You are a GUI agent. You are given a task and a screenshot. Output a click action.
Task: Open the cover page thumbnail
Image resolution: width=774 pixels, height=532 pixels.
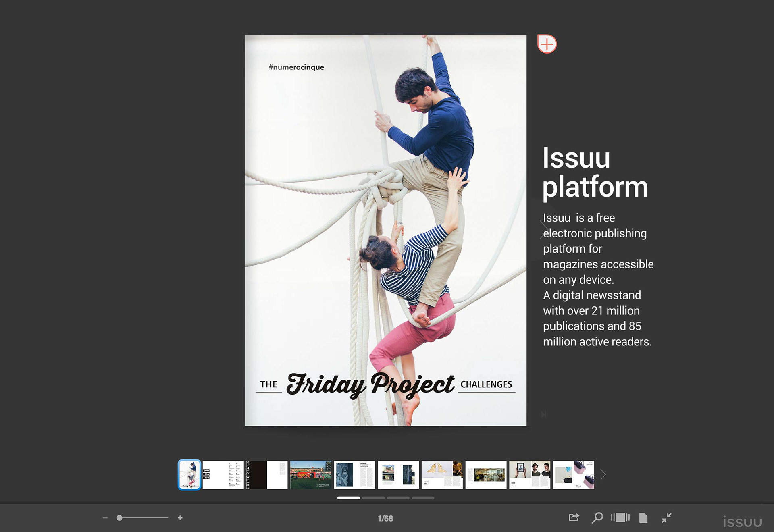(x=189, y=475)
